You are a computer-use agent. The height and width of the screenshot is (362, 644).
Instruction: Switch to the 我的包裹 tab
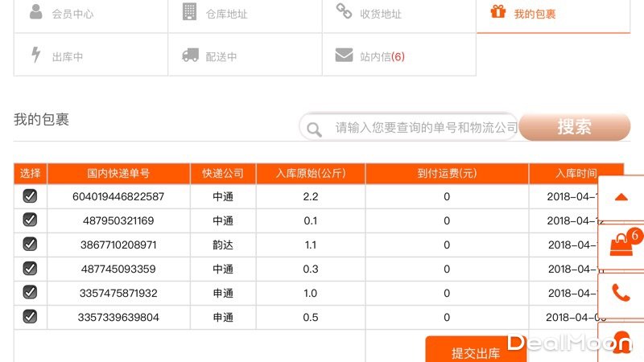tap(535, 14)
